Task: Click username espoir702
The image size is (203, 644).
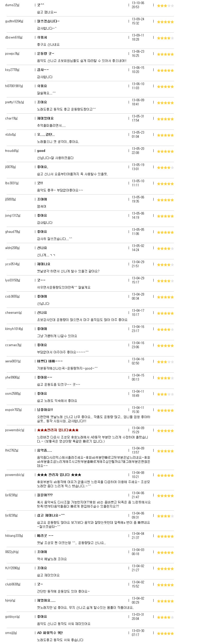Action: [13, 410]
